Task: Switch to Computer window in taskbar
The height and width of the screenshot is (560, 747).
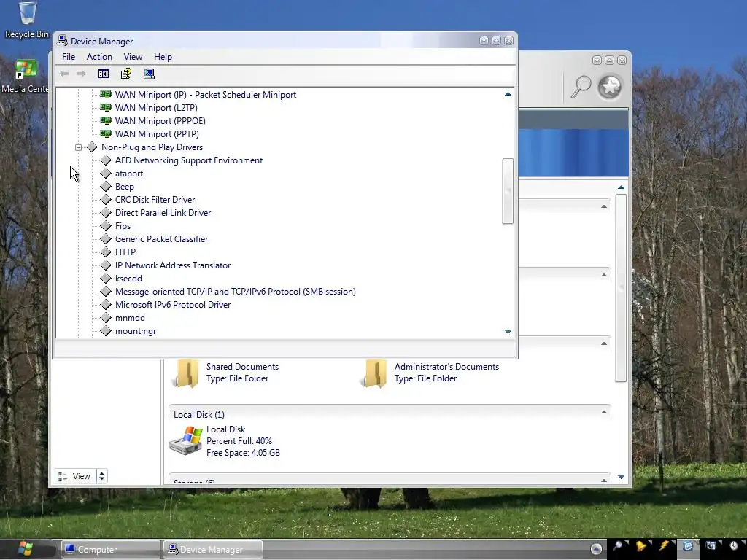Action: click(x=111, y=550)
